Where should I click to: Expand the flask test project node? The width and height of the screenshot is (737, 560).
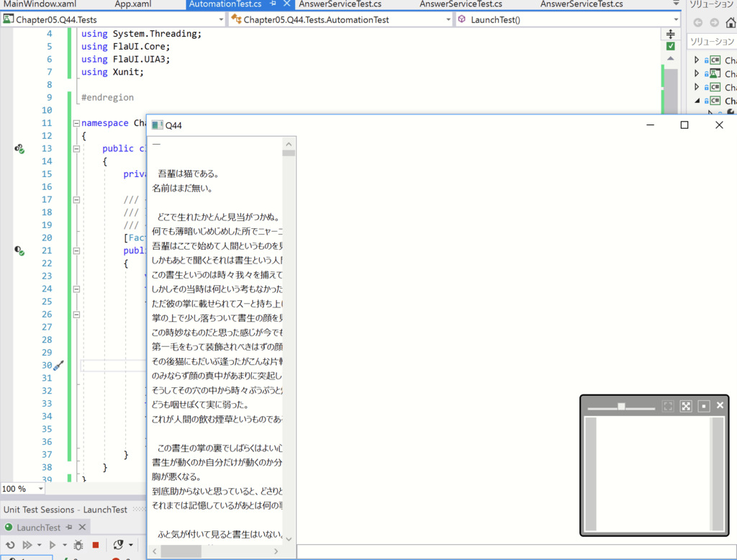[697, 73]
